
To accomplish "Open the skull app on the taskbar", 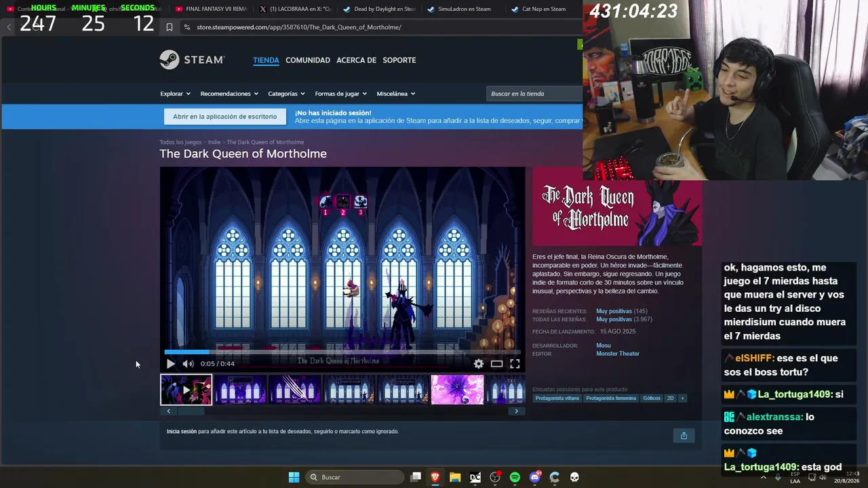I will tap(574, 477).
